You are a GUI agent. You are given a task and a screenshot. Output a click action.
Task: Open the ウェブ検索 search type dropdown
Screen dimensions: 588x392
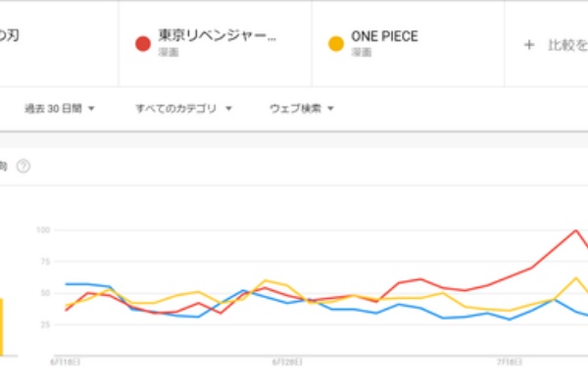pyautogui.click(x=302, y=108)
